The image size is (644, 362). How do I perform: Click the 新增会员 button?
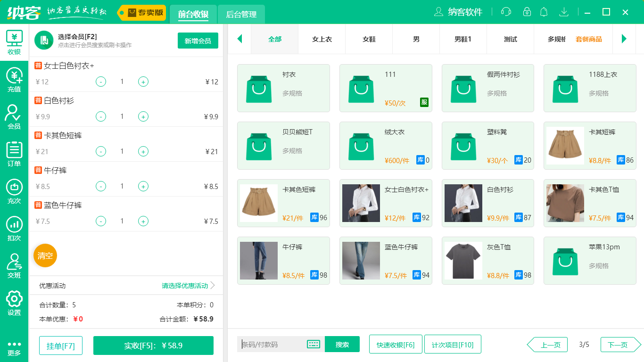coord(198,41)
